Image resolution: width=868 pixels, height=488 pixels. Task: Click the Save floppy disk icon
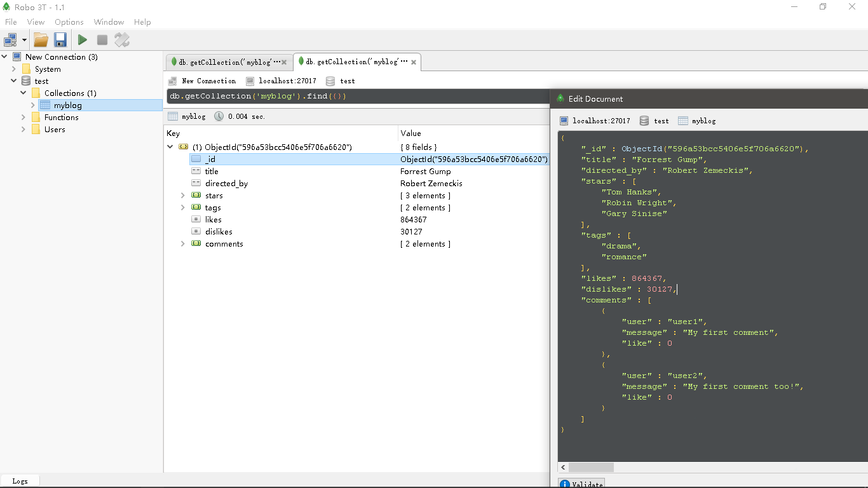[60, 40]
